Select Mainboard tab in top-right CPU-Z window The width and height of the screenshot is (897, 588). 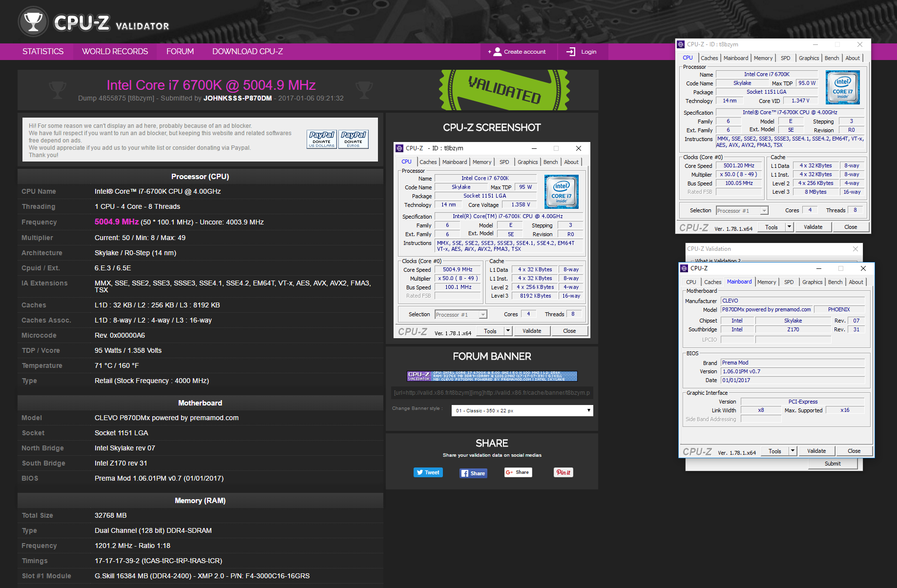(x=736, y=58)
